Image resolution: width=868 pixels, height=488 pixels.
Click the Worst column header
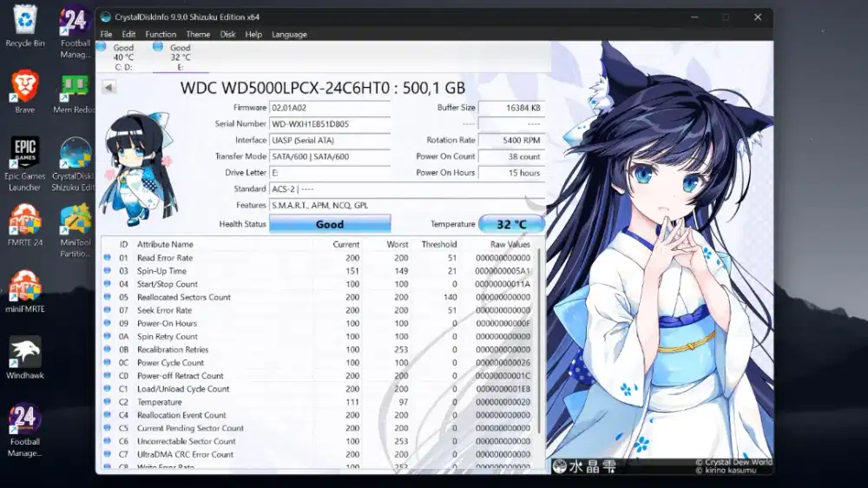pyautogui.click(x=397, y=244)
